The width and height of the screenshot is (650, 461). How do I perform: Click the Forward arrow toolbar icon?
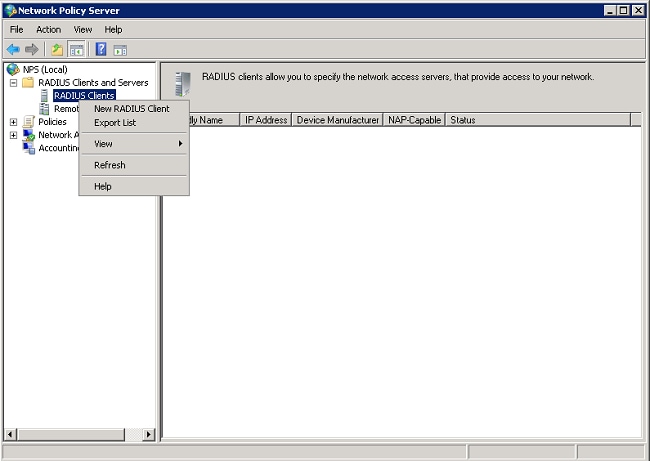(x=32, y=50)
